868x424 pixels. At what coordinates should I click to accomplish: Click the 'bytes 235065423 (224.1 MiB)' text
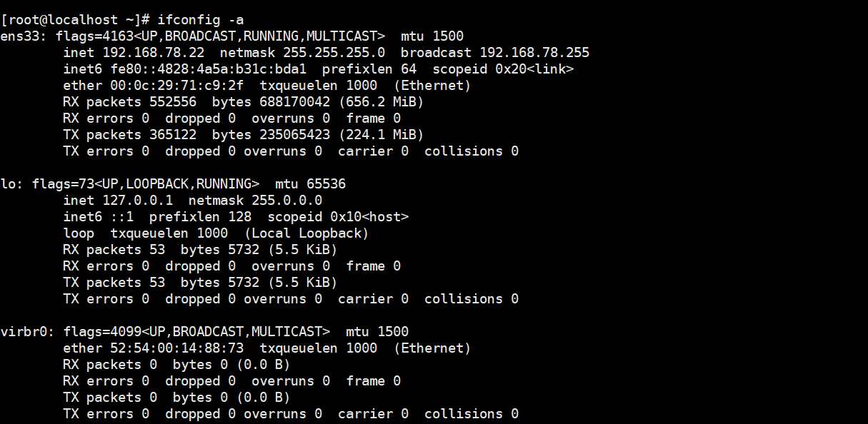pyautogui.click(x=319, y=135)
